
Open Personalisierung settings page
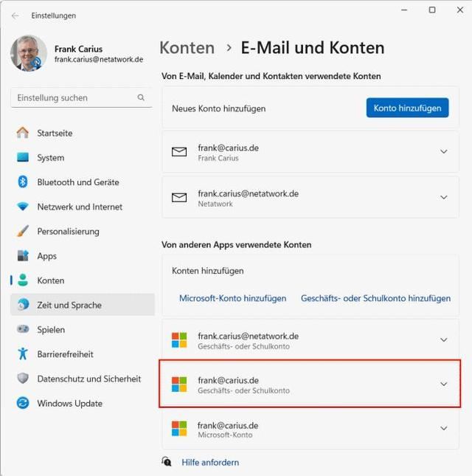pos(68,231)
